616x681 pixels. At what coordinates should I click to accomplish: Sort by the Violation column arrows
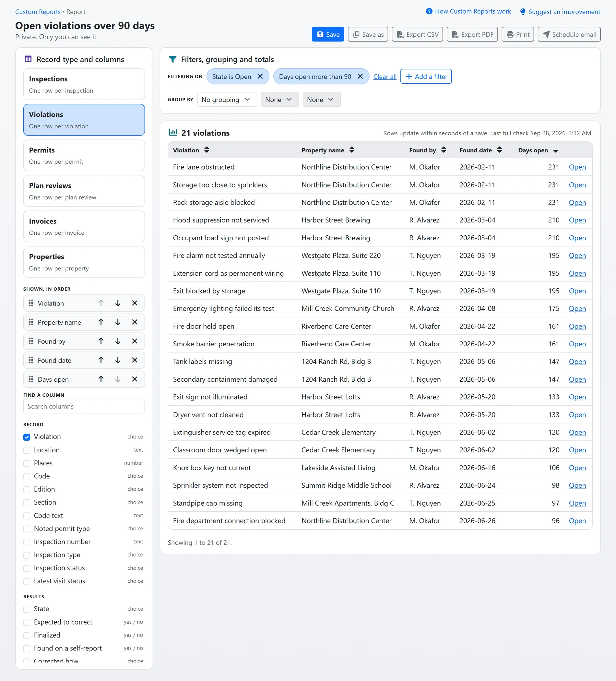(207, 149)
